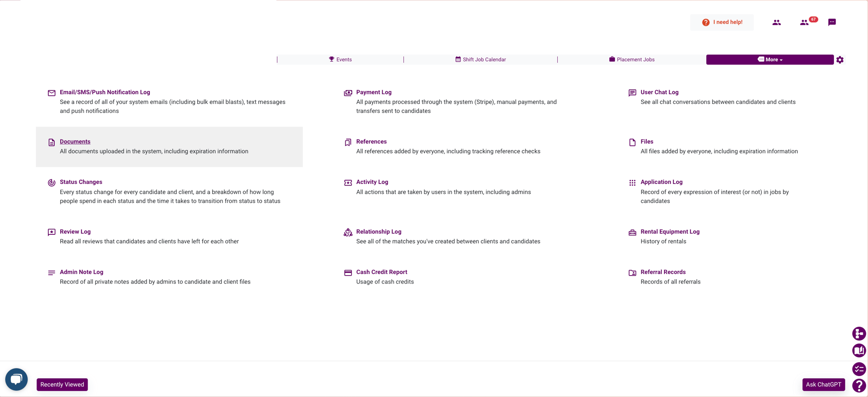Click the Rental Equipment Log toolbox icon
The image size is (868, 397).
(632, 232)
